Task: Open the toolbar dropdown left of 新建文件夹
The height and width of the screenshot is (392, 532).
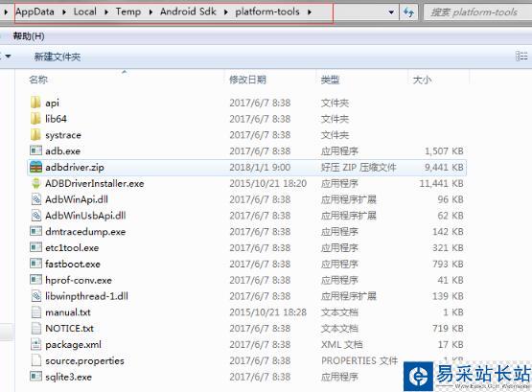Action: click(x=7, y=56)
